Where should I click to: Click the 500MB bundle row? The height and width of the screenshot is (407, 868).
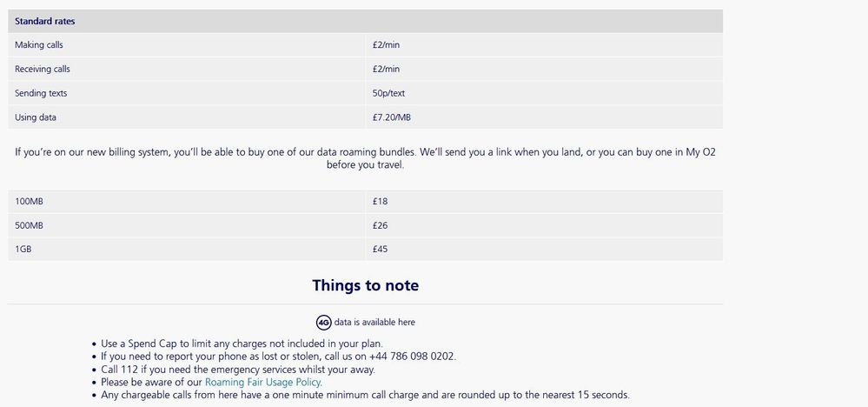click(365, 225)
